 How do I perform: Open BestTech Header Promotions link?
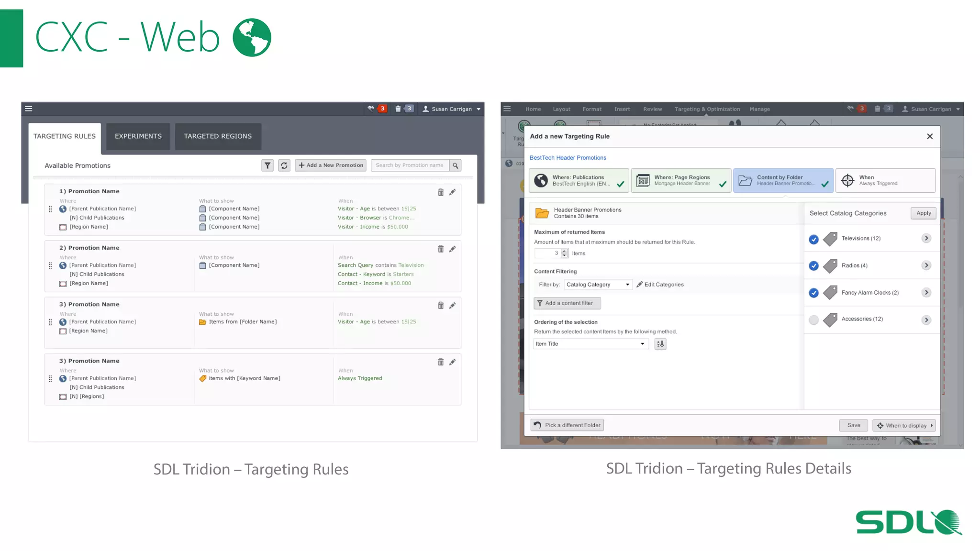pyautogui.click(x=568, y=158)
